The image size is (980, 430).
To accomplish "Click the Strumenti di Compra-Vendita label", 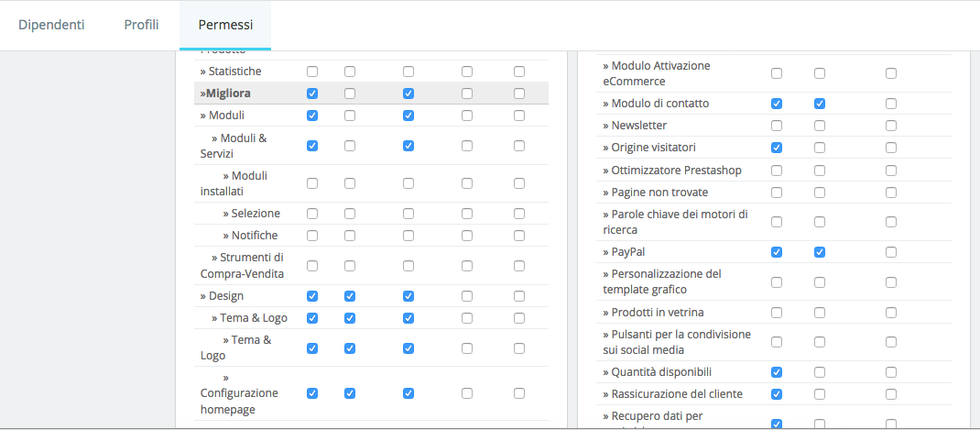I will click(242, 265).
